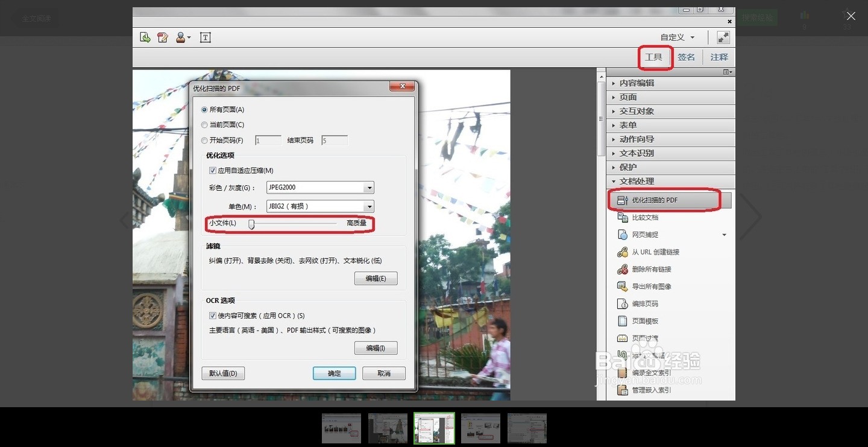This screenshot has width=868, height=447.
Task: Click the edit note (pencil) toolbar icon
Action: [162, 37]
